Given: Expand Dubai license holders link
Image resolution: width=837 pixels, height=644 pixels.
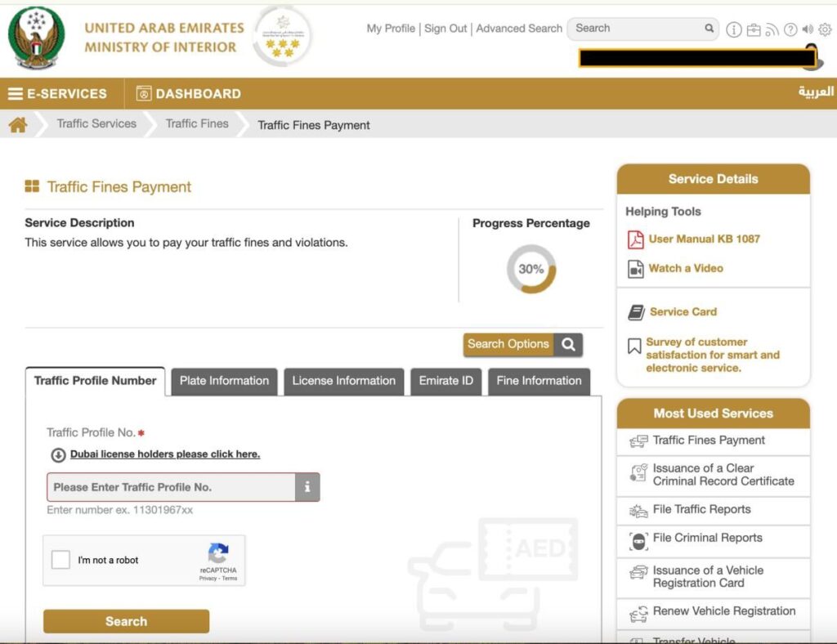Looking at the screenshot, I should (164, 454).
